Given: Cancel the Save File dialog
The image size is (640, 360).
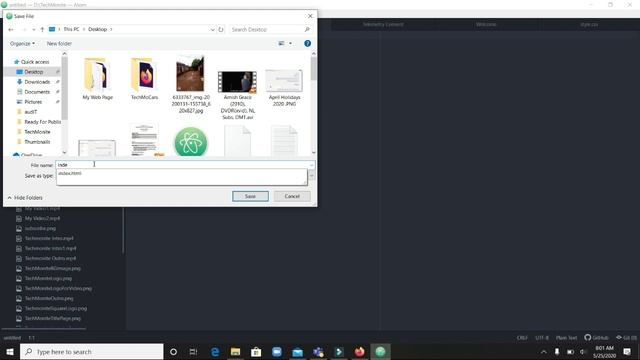Looking at the screenshot, I should click(x=292, y=196).
